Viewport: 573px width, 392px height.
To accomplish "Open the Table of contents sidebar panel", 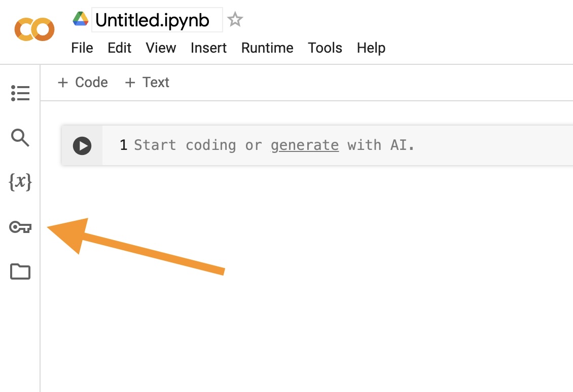I will tap(20, 93).
